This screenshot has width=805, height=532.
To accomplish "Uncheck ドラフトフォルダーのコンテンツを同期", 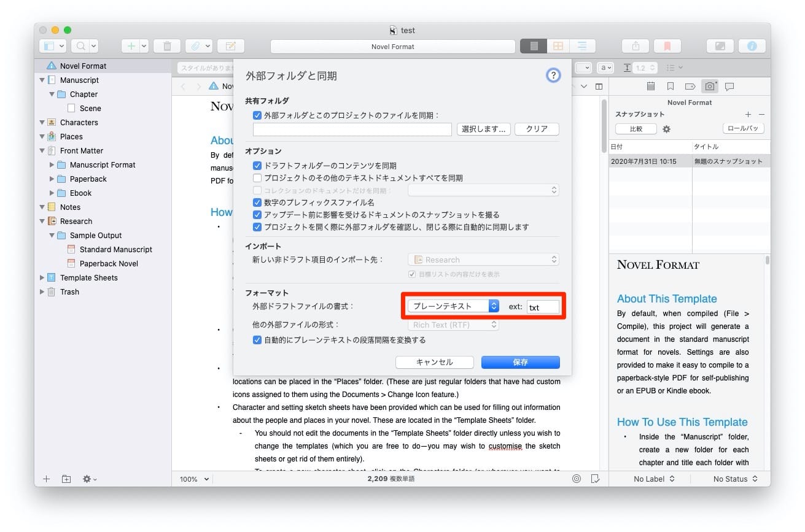I will click(257, 166).
